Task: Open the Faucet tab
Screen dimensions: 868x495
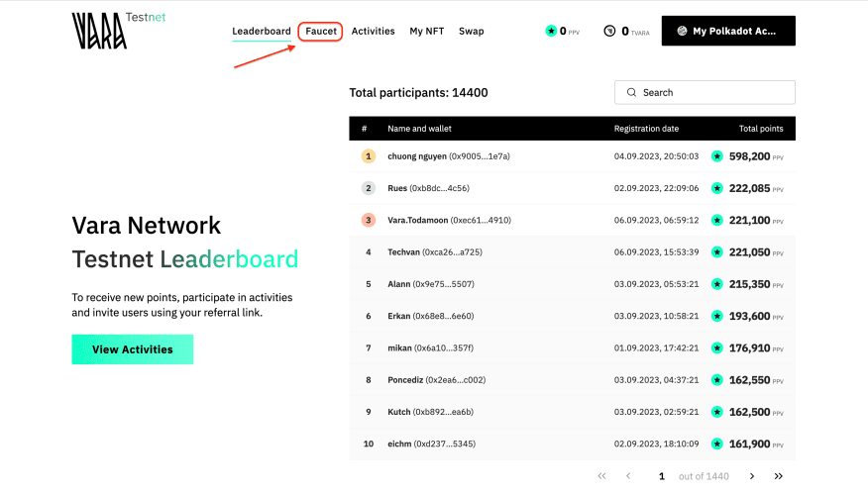Action: 321,31
